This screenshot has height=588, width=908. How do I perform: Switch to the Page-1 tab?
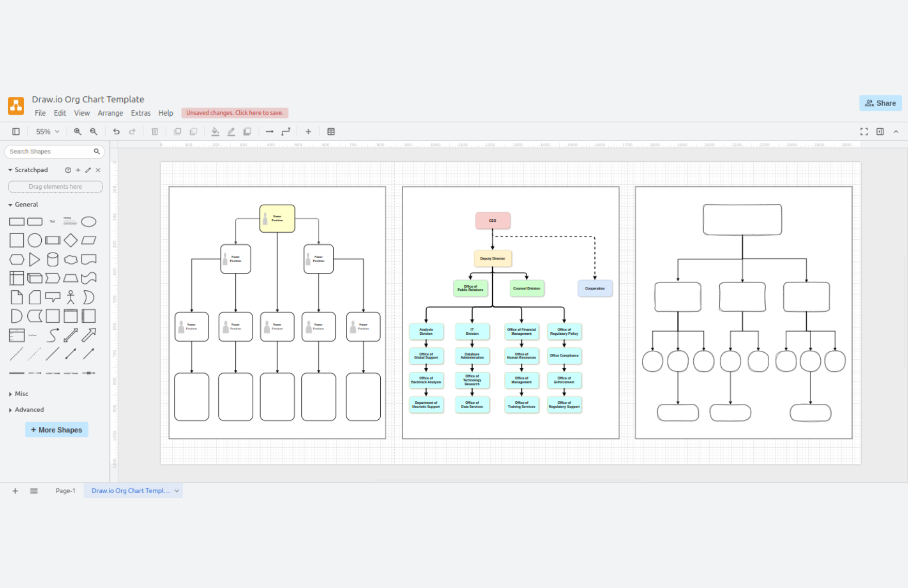tap(66, 491)
